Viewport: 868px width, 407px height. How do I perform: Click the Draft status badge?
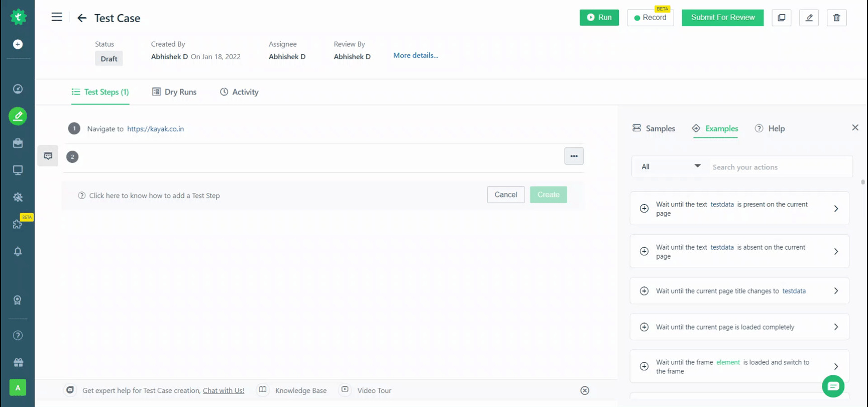pos(109,59)
